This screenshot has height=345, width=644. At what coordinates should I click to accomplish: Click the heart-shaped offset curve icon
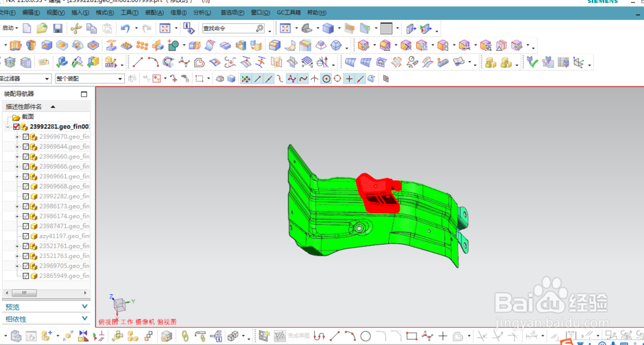tap(199, 62)
